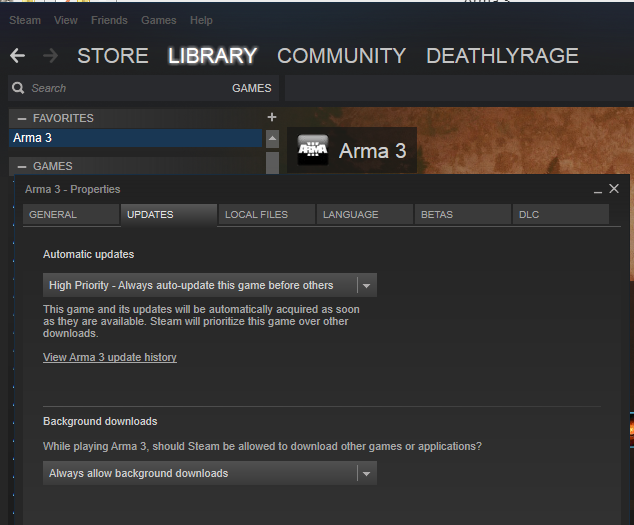
Task: Open the Help menu
Action: (201, 20)
